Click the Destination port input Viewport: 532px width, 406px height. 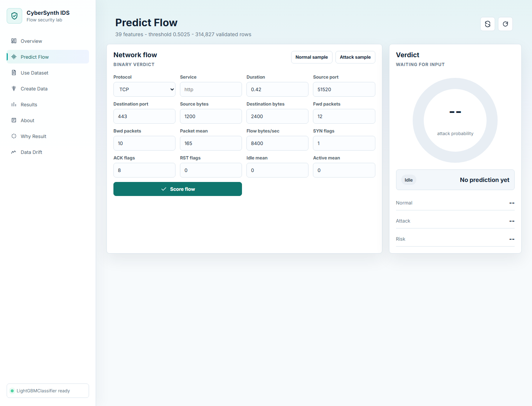coord(144,116)
